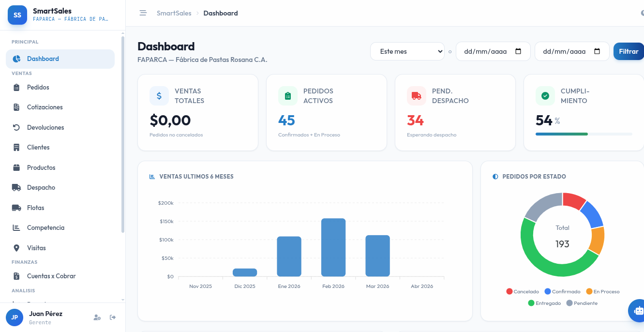The width and height of the screenshot is (644, 332).
Task: Click the Pedidos clipboard icon
Action: pos(16,88)
